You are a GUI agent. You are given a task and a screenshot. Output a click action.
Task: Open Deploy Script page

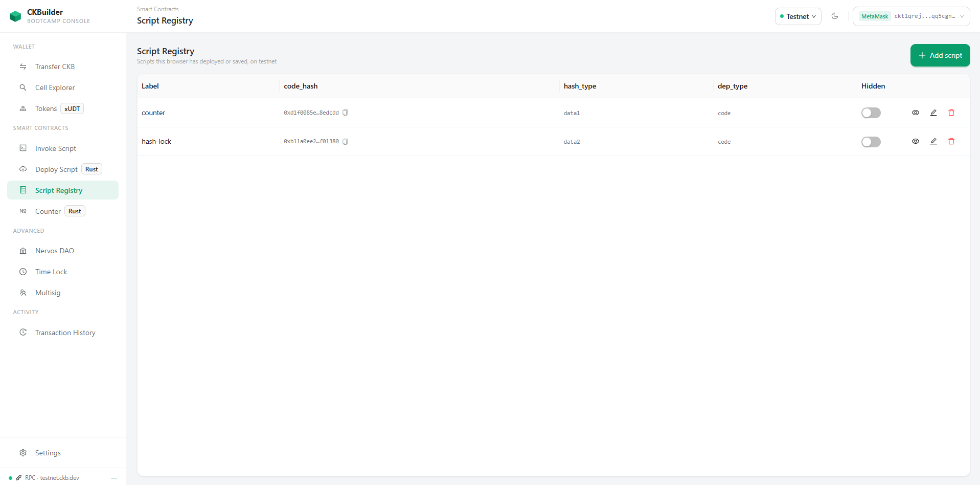pos(63,169)
